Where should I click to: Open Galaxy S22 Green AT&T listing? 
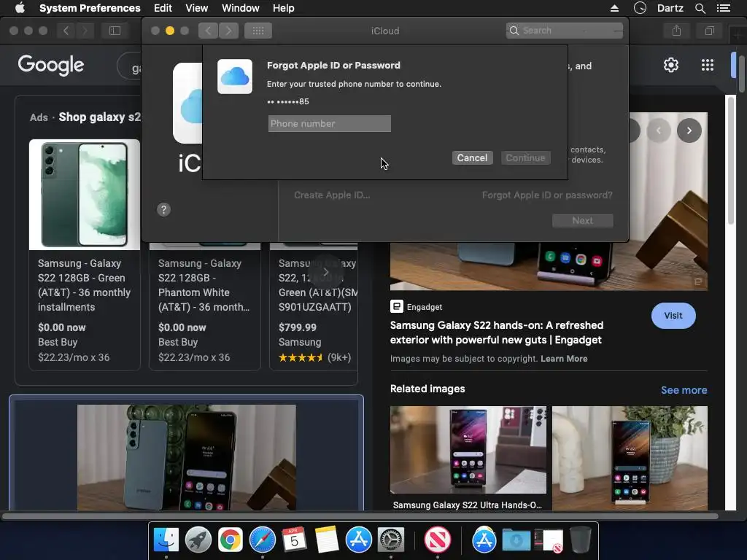[x=85, y=285]
